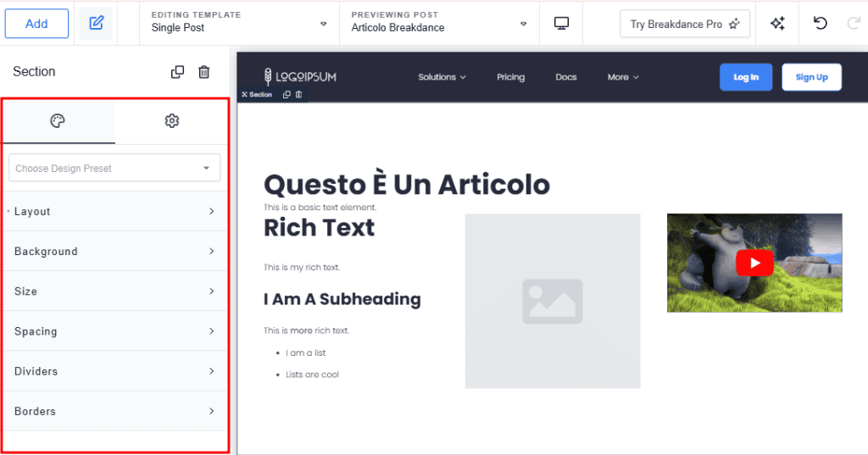Viewport: 868px width, 455px height.
Task: Select the I Am A Subheading text
Action: (342, 299)
